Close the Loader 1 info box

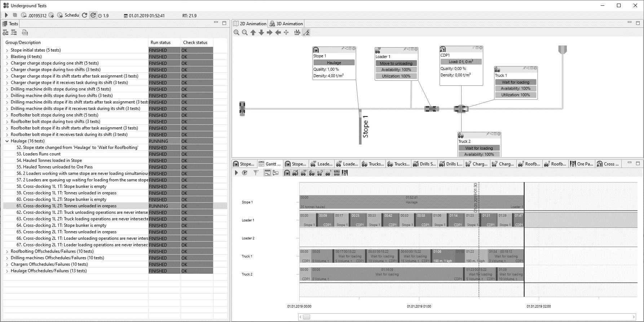416,49
